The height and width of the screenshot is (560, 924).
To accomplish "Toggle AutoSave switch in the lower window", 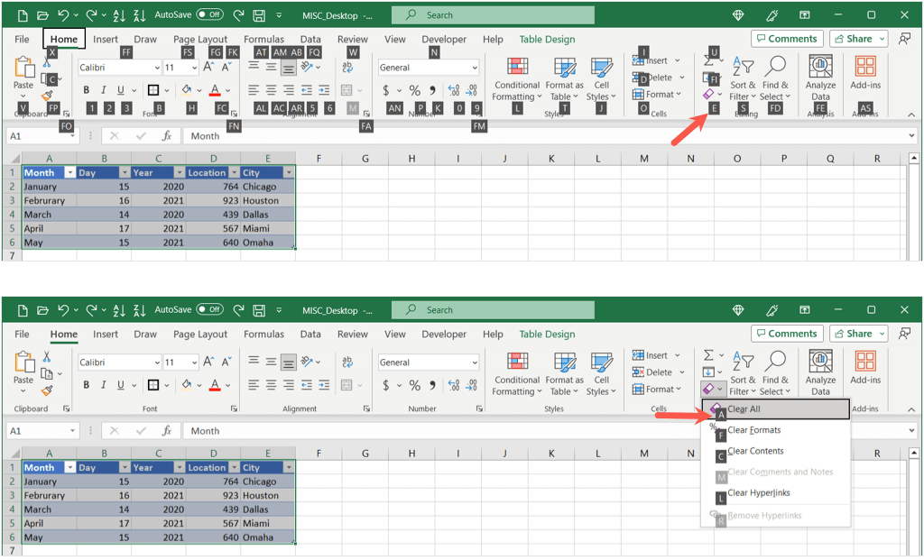I will 210,310.
